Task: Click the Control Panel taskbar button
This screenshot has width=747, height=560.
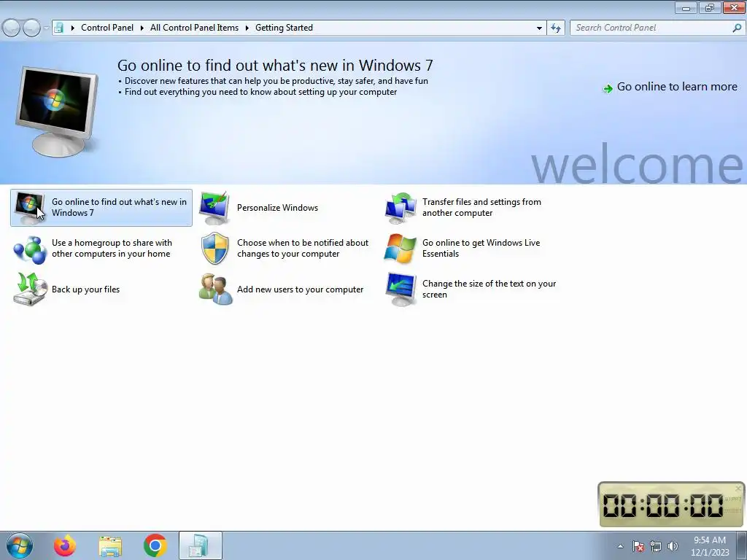Action: (201, 545)
